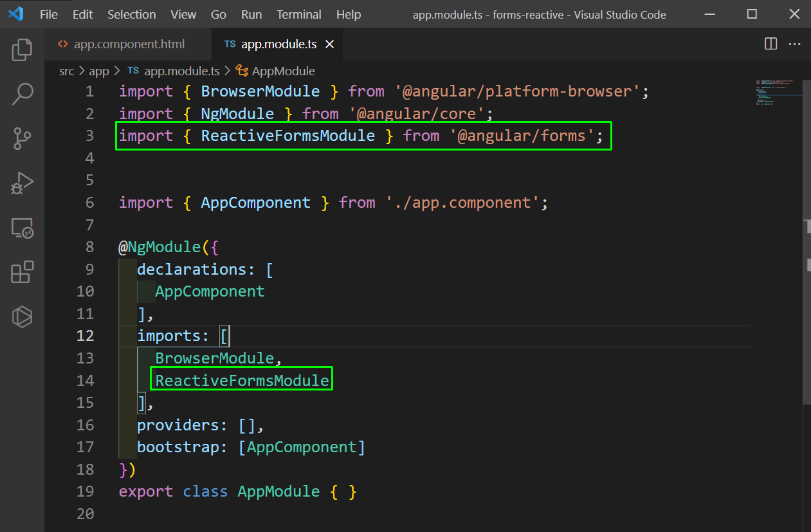811x532 pixels.
Task: Open the Help menu
Action: (x=349, y=14)
